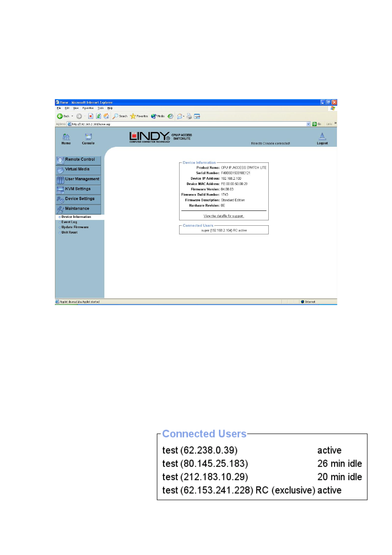Screen dimensions: 392x555
Task: Click the Home icon in LINDY header
Action: tap(66, 136)
